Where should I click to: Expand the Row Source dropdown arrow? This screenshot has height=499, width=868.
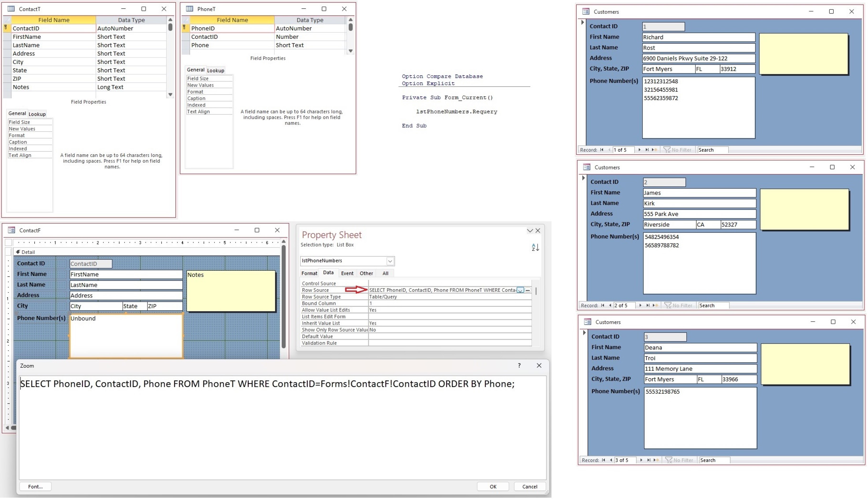[520, 290]
